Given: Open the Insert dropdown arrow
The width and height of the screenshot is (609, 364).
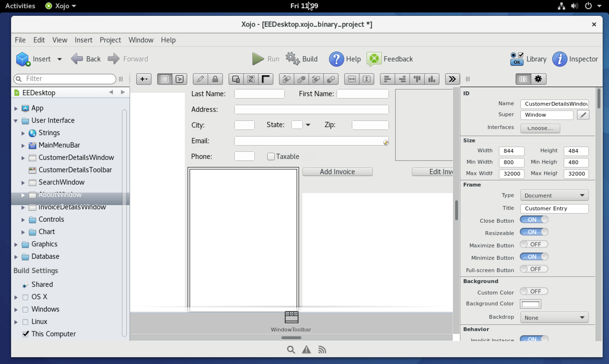Looking at the screenshot, I should pyautogui.click(x=60, y=59).
